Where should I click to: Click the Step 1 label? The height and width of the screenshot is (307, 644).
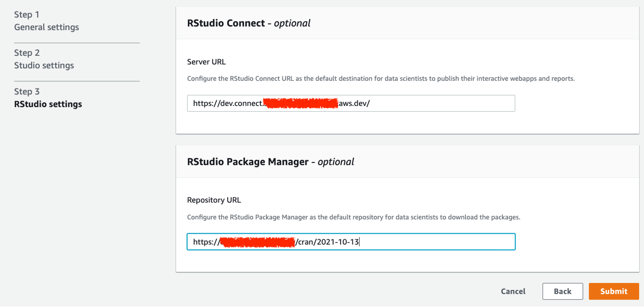pos(27,14)
